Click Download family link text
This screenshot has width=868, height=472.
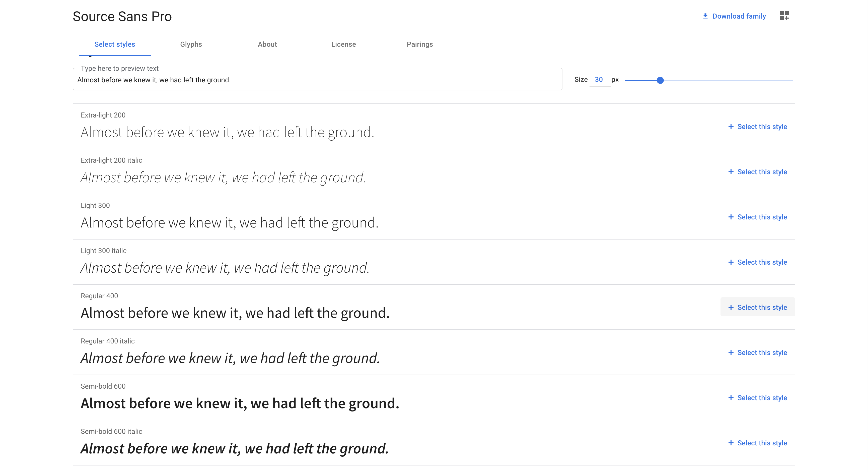(739, 16)
